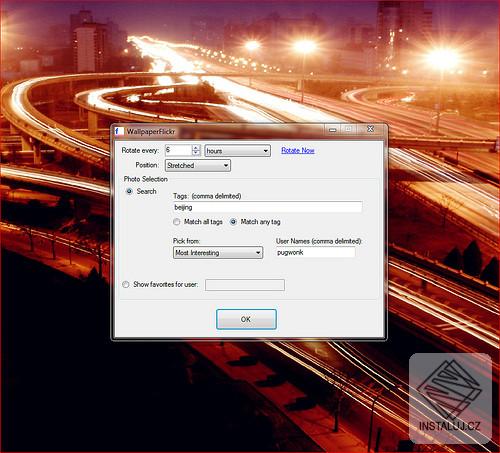500x453 pixels.
Task: Click the Photo Selection group label
Action: click(x=146, y=179)
